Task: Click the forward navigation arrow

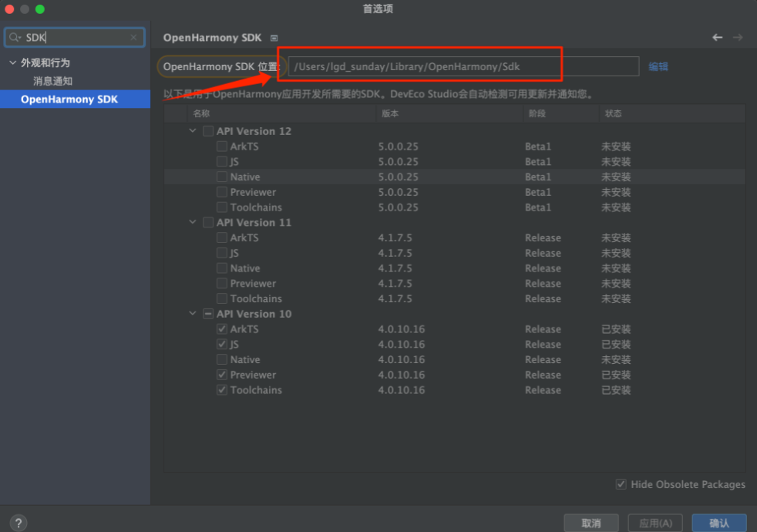Action: pos(738,38)
